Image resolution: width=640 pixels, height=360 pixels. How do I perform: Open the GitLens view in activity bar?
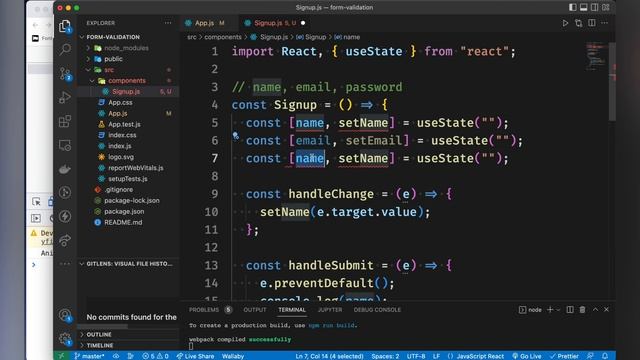(x=65, y=192)
